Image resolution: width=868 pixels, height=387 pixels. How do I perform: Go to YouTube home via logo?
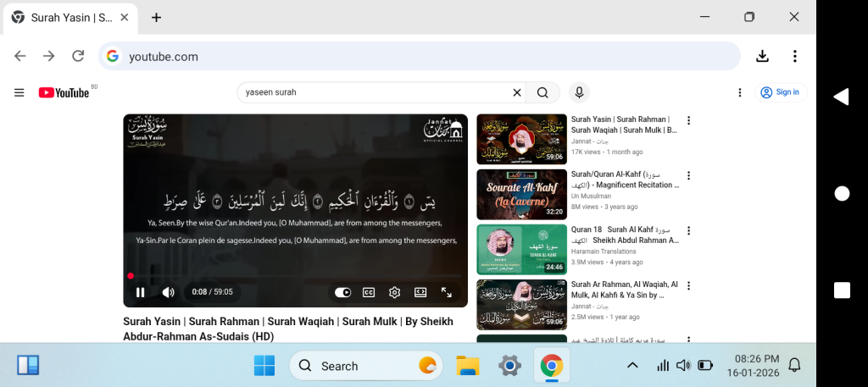pos(64,92)
